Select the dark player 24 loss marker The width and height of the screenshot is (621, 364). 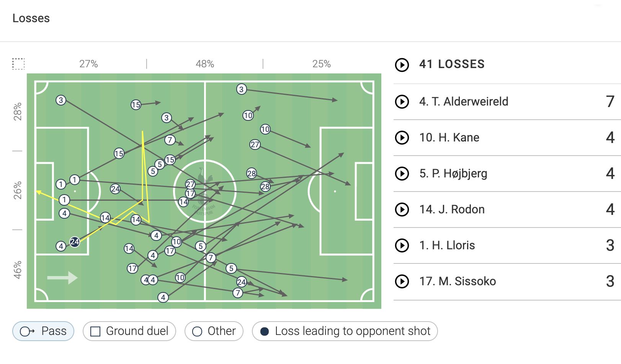[x=75, y=242]
